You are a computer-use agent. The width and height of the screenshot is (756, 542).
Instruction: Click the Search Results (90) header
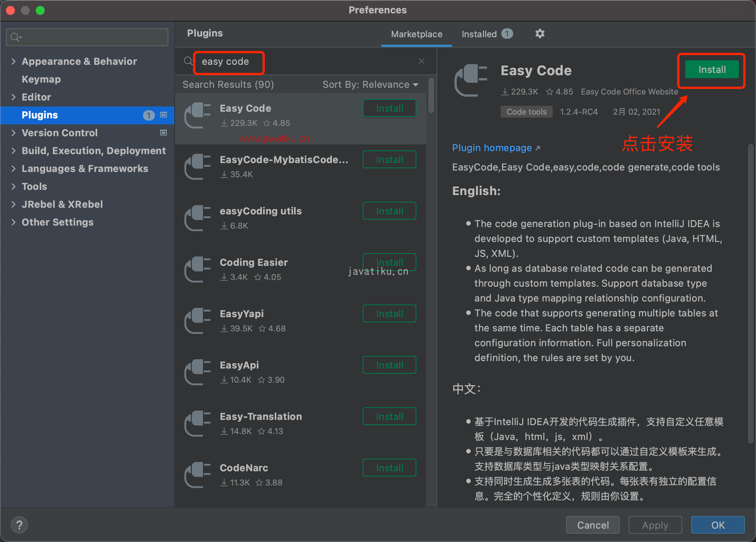coord(228,85)
